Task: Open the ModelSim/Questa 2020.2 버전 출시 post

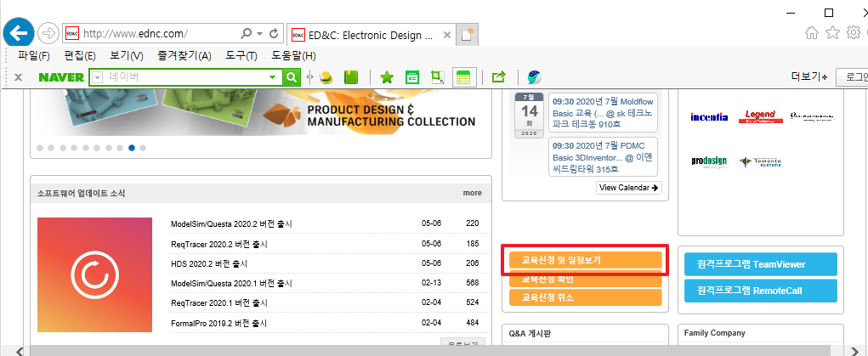Action: click(231, 224)
